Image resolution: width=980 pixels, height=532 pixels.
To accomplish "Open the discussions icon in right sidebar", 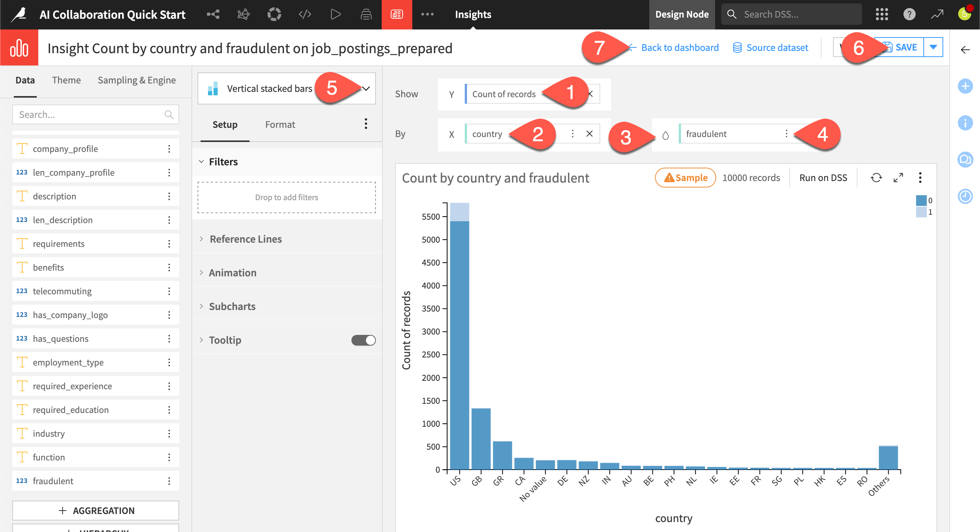I will coord(965,160).
